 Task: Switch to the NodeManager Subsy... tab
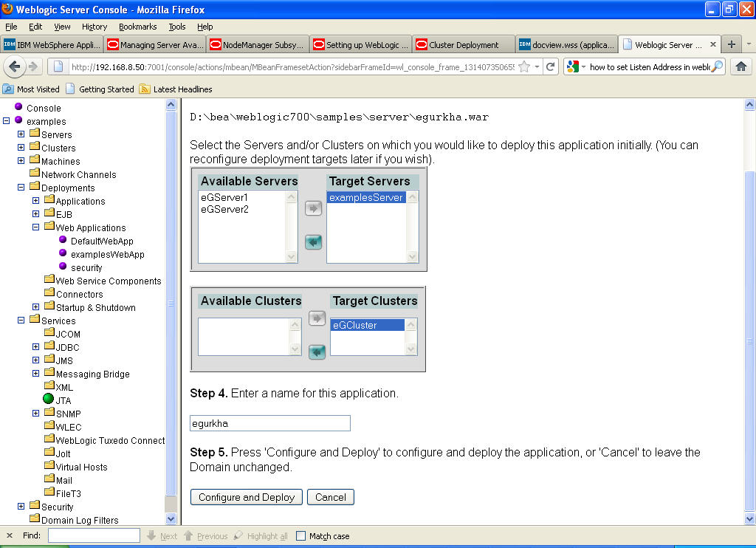258,45
